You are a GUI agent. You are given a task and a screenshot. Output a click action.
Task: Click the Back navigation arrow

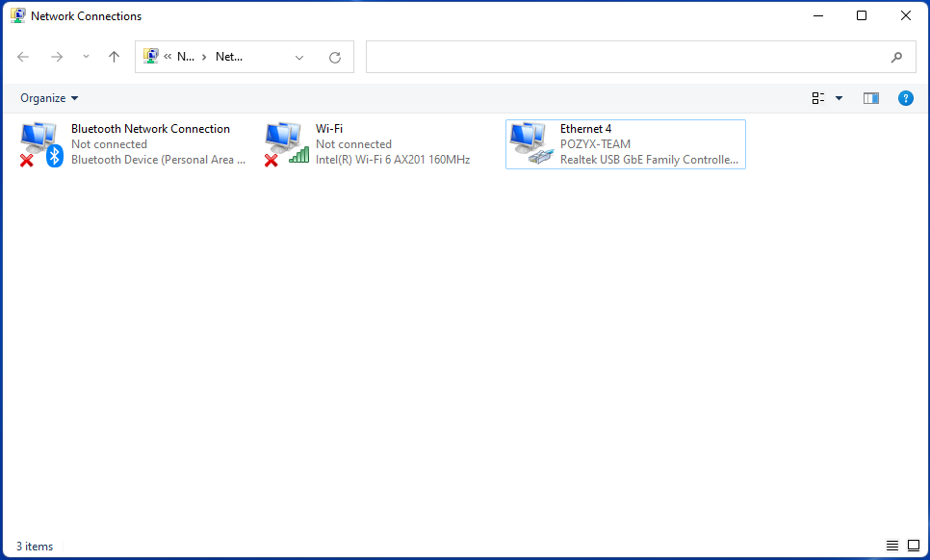click(x=24, y=58)
